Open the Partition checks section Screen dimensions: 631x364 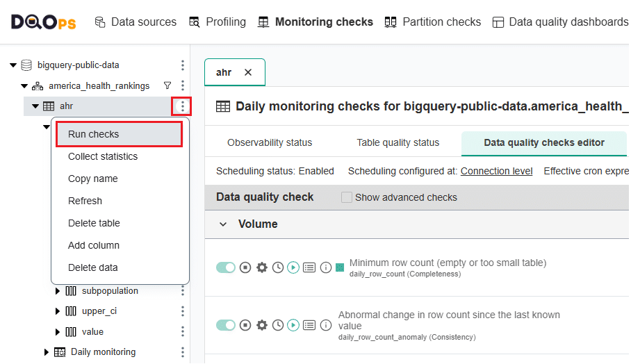[433, 22]
